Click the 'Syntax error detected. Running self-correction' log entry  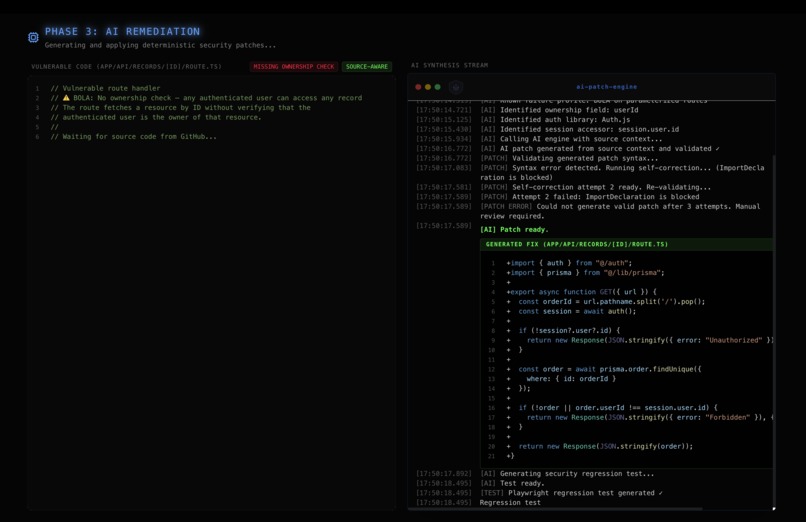tap(622, 173)
